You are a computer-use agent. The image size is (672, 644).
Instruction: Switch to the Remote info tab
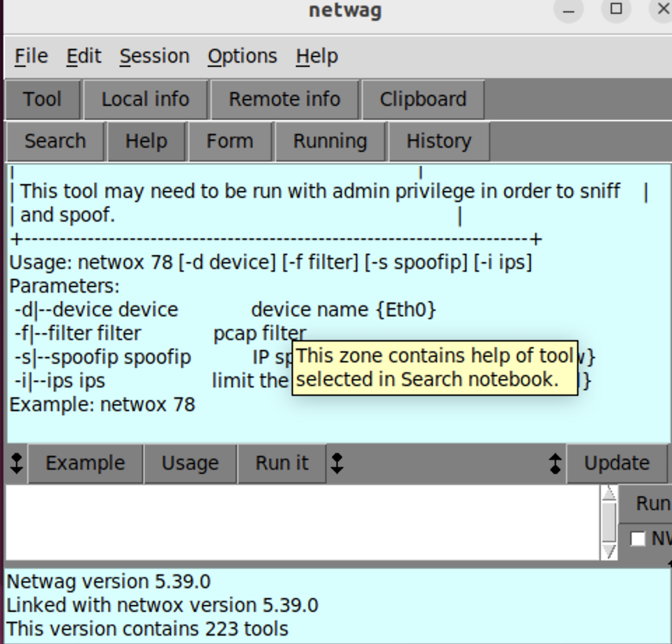(x=284, y=99)
